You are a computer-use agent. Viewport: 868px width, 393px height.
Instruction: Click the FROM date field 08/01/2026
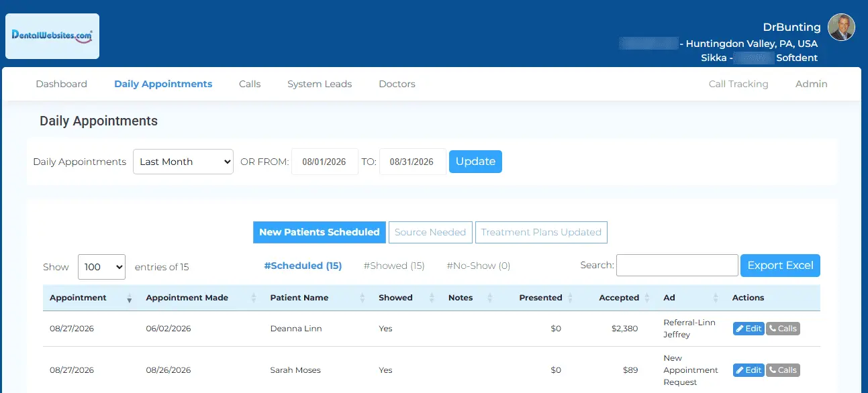pos(325,162)
